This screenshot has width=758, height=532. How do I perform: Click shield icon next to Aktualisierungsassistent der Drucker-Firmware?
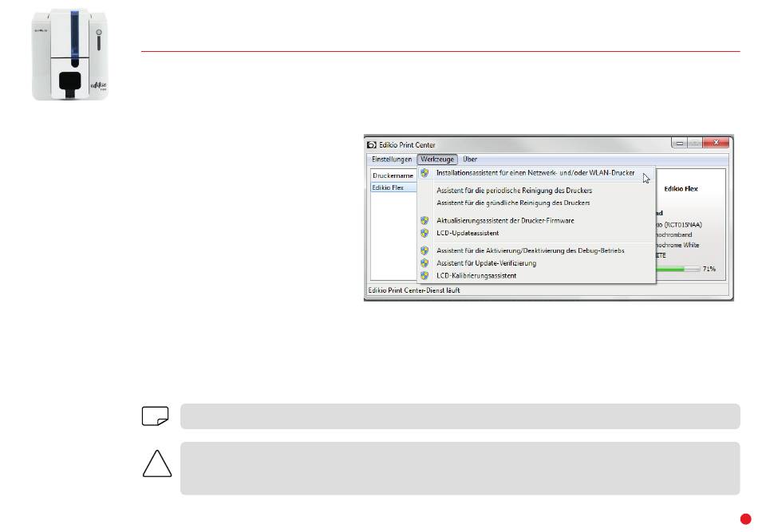click(424, 220)
